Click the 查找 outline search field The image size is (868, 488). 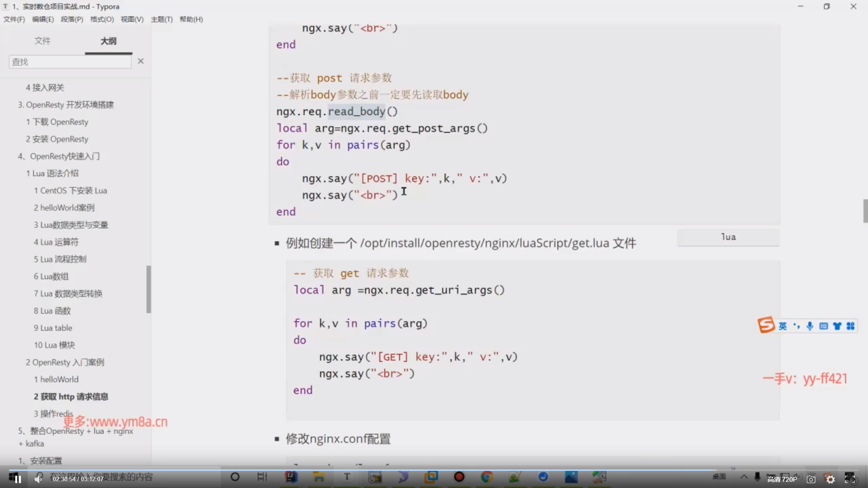point(70,62)
